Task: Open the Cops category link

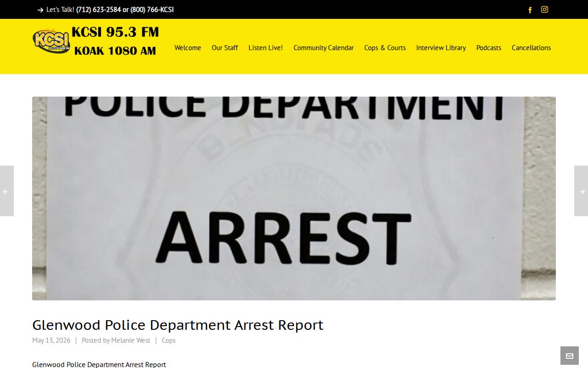Action: click(x=169, y=340)
